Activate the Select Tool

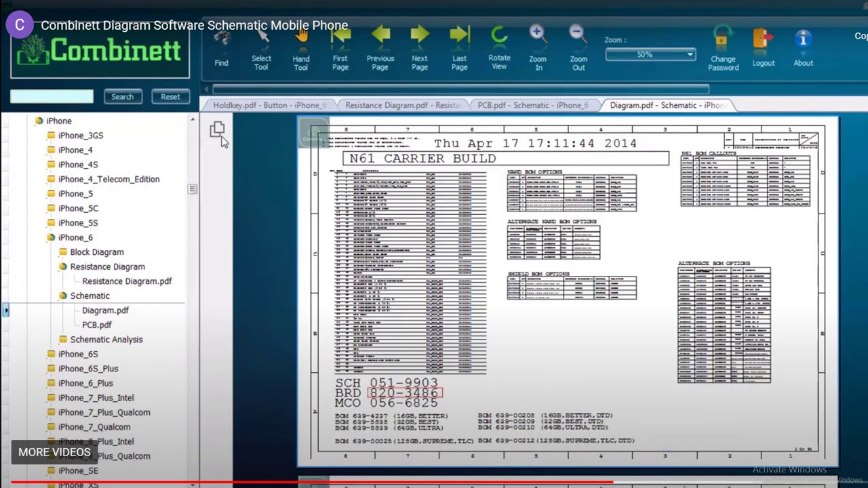[261, 49]
